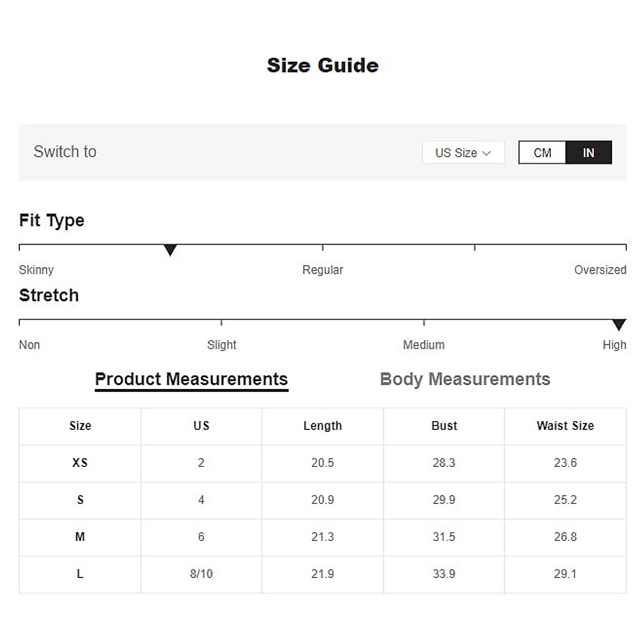Click the Waist Size column header
The width and height of the screenshot is (644, 644).
pos(565,426)
